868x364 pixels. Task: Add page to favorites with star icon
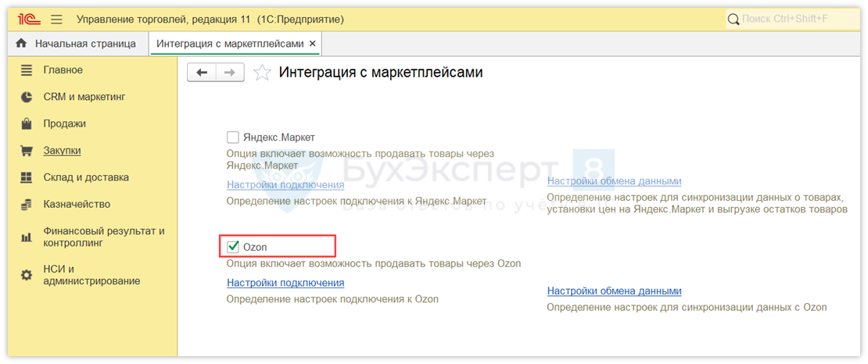click(x=263, y=73)
